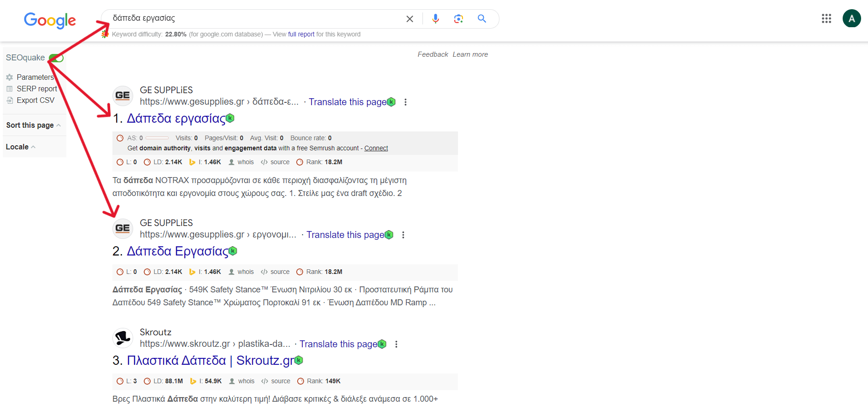Expand the Locale section
868x404 pixels.
20,147
